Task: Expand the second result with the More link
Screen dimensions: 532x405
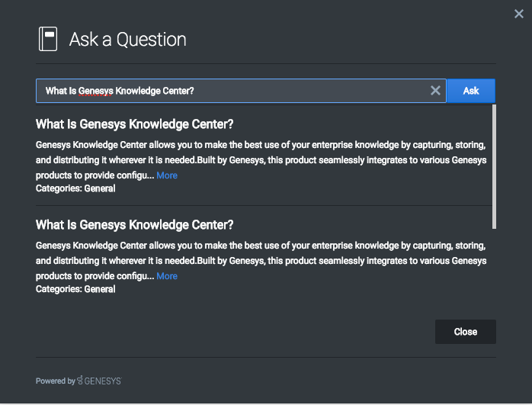Action: [x=167, y=276]
